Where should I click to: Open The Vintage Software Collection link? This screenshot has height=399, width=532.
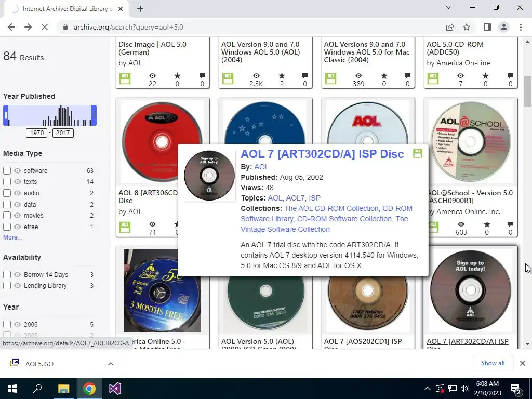pyautogui.click(x=324, y=224)
